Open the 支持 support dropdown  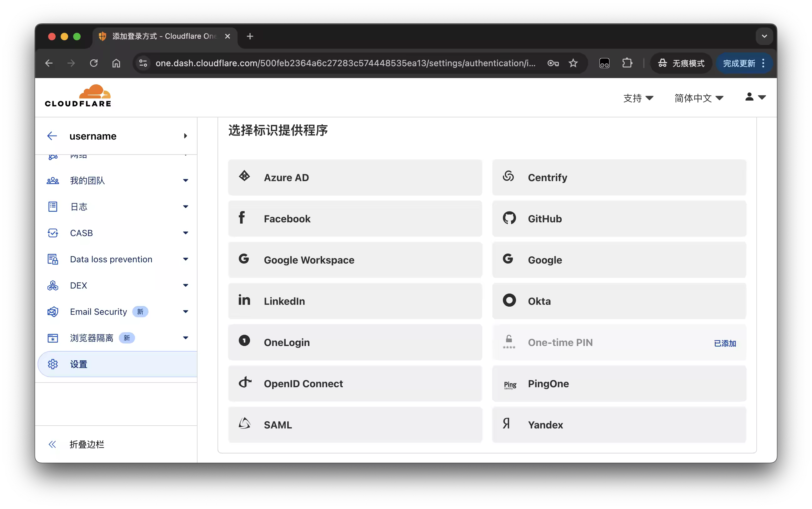638,98
